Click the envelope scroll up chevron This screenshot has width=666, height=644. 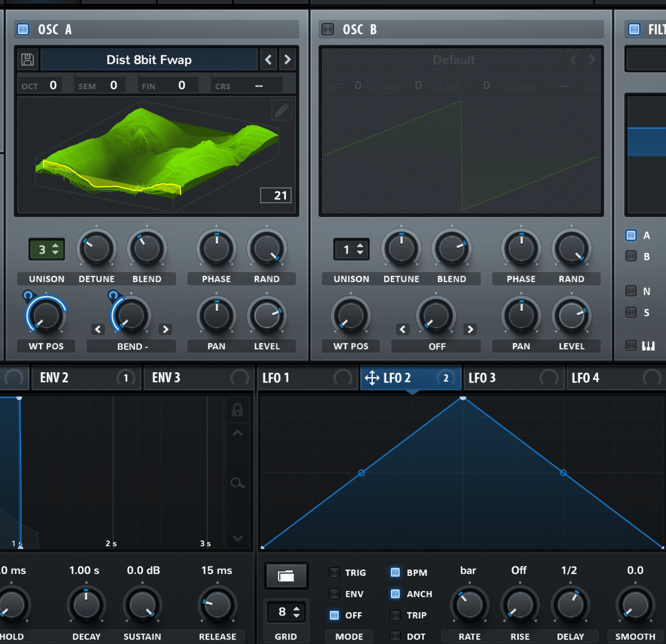click(x=238, y=433)
